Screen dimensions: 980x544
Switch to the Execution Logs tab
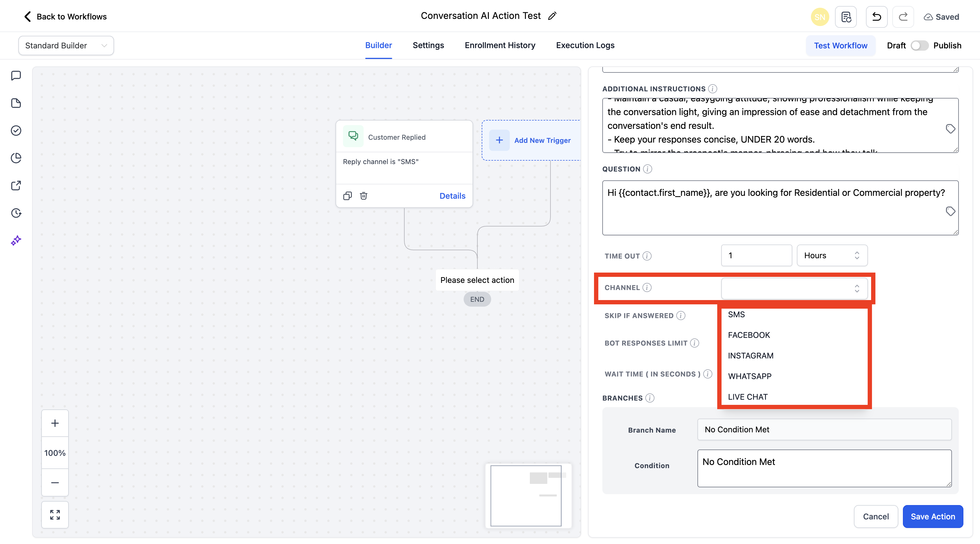click(585, 45)
